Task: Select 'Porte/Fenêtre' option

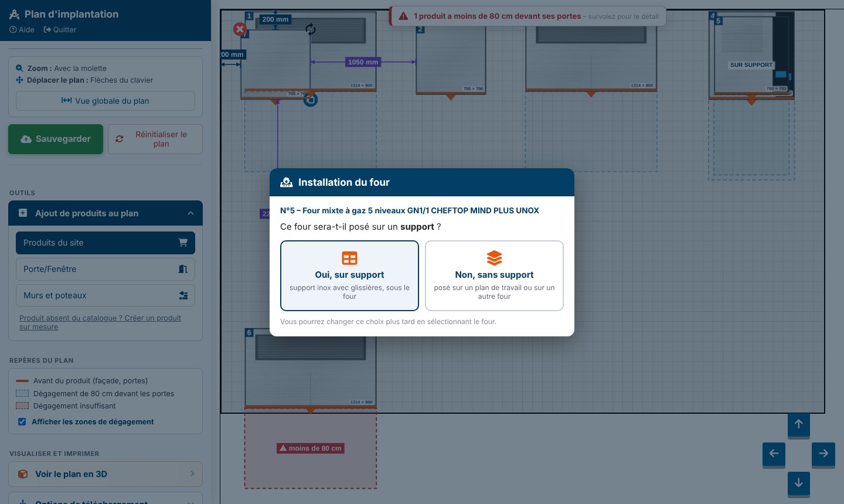Action: point(105,269)
